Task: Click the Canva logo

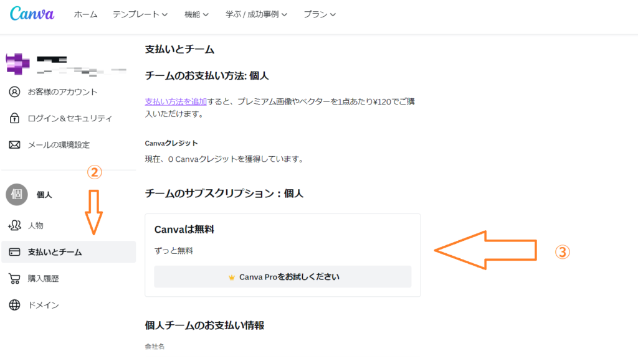Action: tap(32, 14)
